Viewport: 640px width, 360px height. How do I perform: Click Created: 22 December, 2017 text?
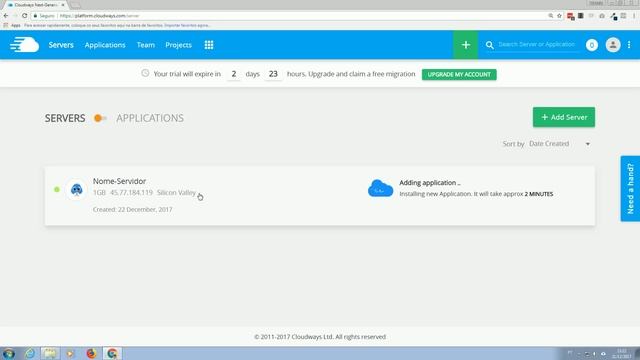pos(133,209)
